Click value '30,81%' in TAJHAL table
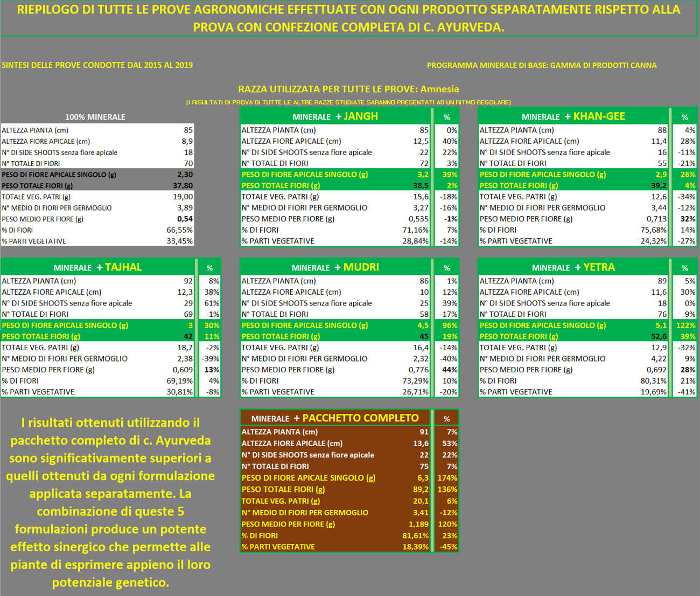This screenshot has width=700, height=596. 180,392
